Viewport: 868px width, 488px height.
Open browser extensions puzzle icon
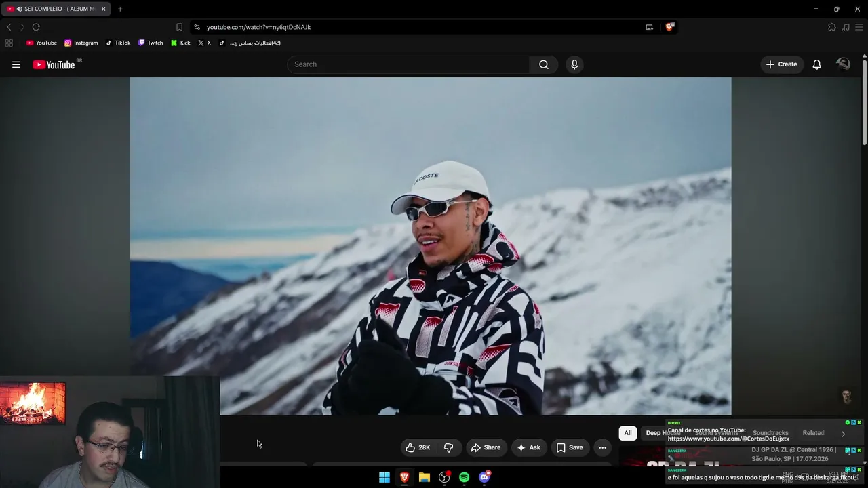tap(832, 27)
